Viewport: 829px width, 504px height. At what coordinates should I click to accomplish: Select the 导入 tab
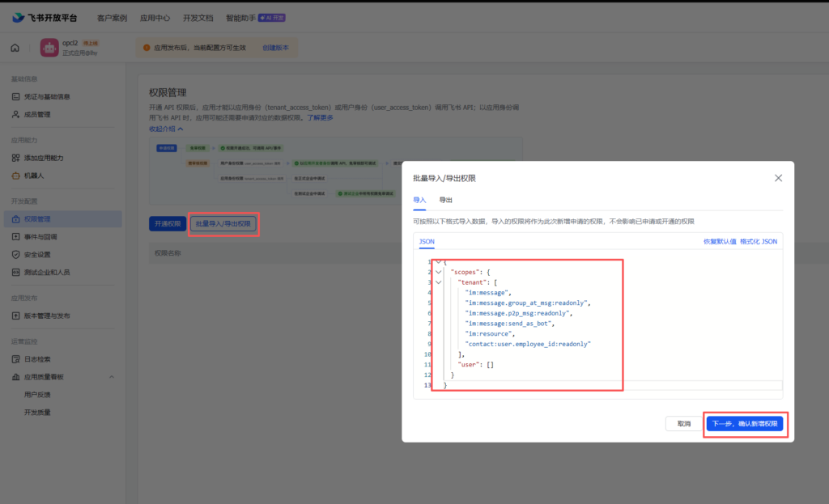[x=419, y=199]
